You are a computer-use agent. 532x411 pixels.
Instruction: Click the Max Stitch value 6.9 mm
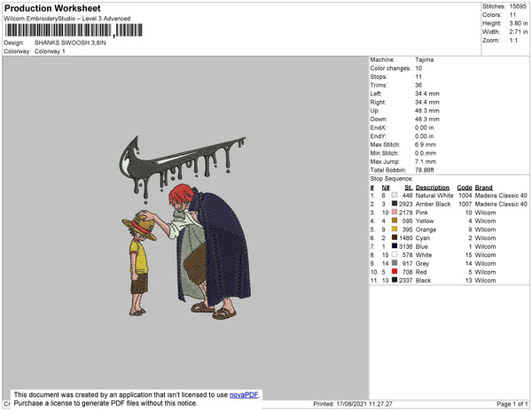click(426, 144)
